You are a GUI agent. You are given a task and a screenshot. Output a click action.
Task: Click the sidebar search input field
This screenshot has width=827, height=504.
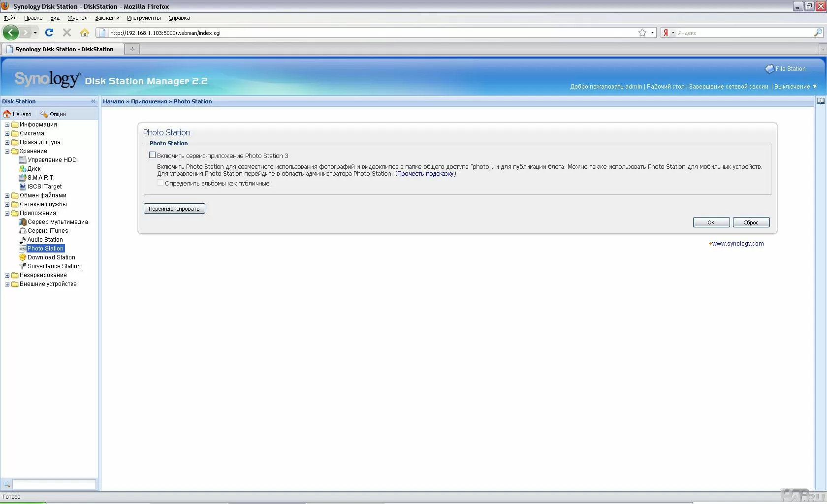54,484
